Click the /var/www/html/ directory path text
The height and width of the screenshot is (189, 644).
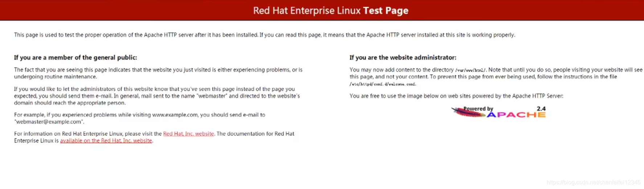(471, 70)
